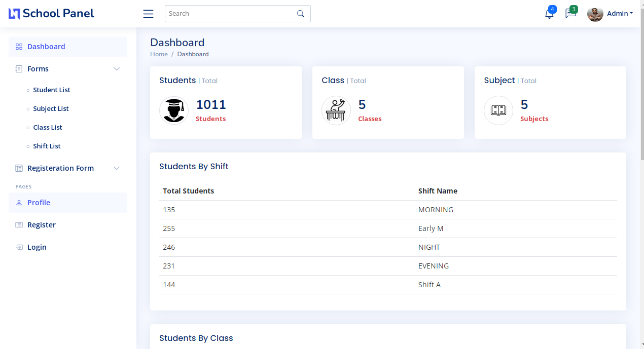The image size is (644, 349).
Task: Open the Profile page link
Action: click(39, 203)
